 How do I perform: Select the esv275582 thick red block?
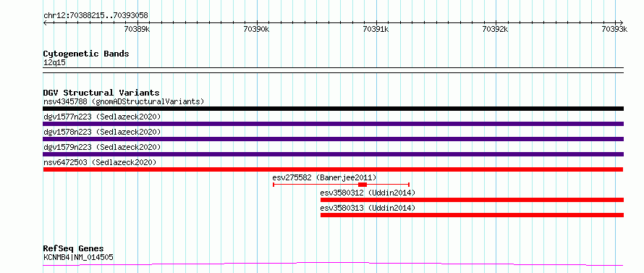coord(363,185)
